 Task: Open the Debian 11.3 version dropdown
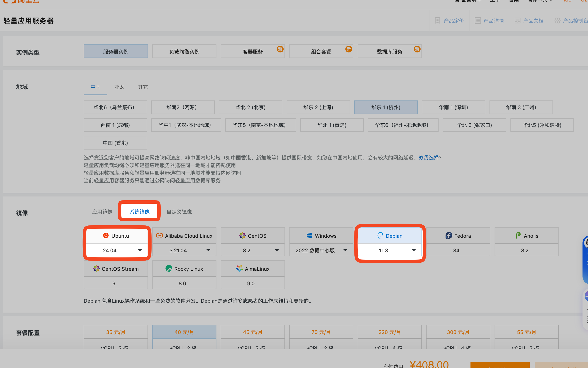[x=414, y=250]
